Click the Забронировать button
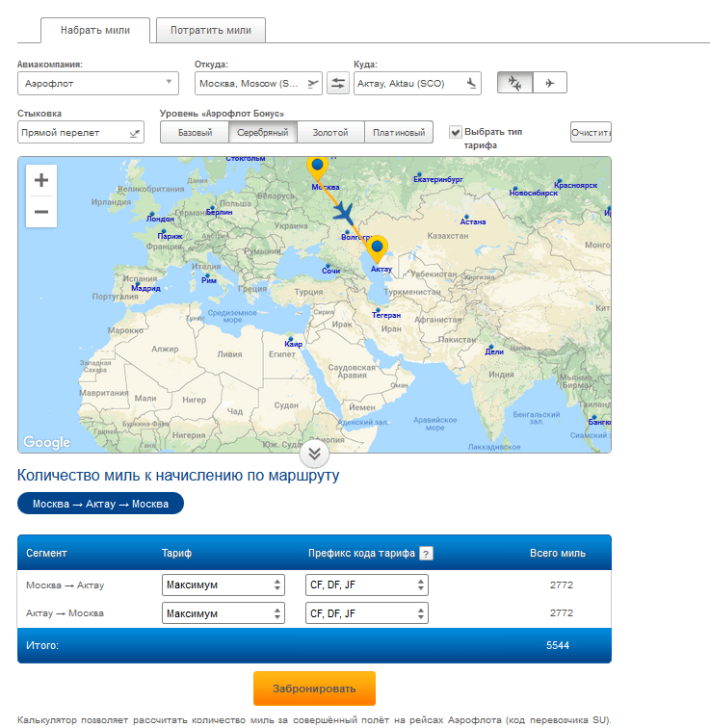The height and width of the screenshot is (728, 710). click(314, 689)
